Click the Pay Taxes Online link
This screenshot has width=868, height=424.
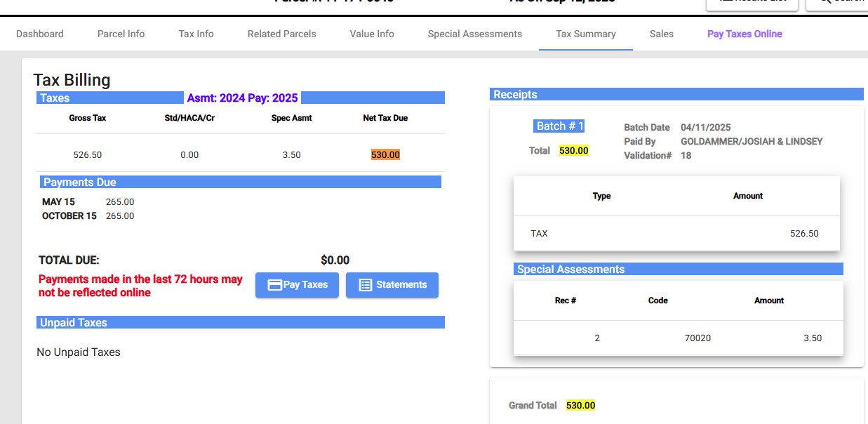click(x=744, y=34)
